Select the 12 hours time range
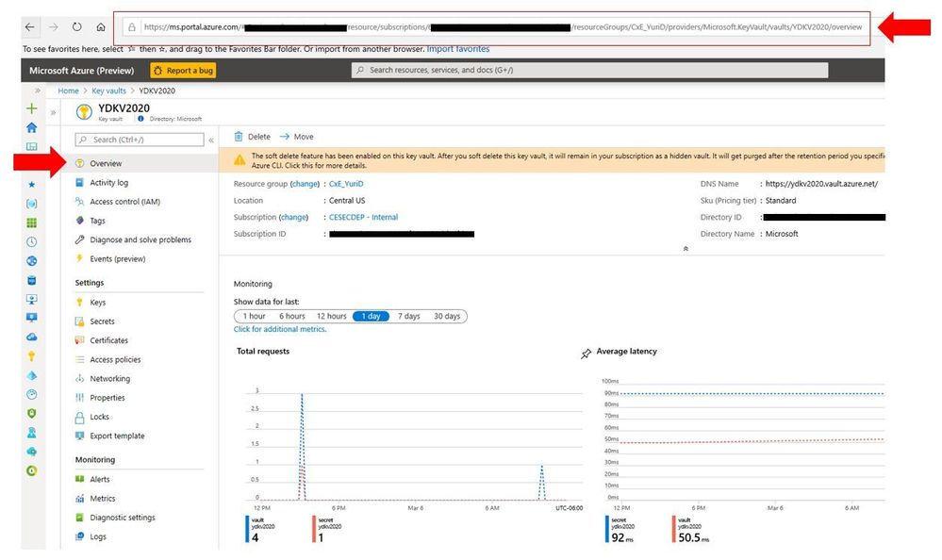 point(332,316)
